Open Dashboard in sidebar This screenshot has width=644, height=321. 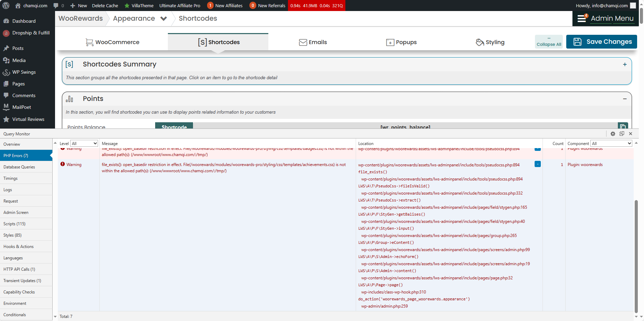24,21
